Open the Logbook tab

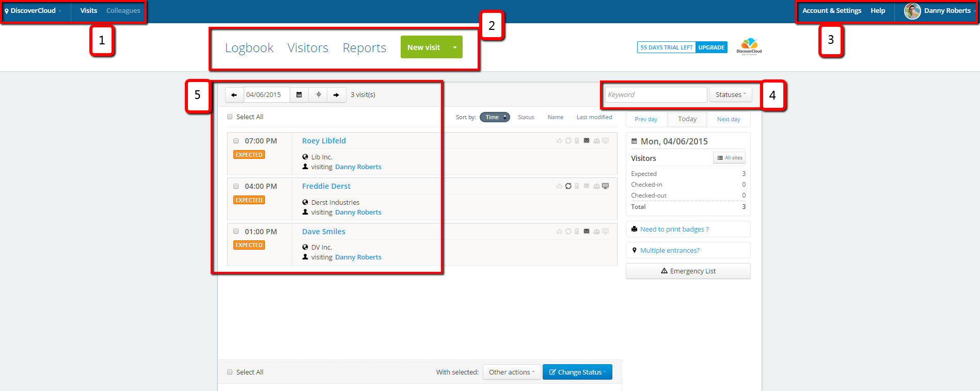coord(249,48)
